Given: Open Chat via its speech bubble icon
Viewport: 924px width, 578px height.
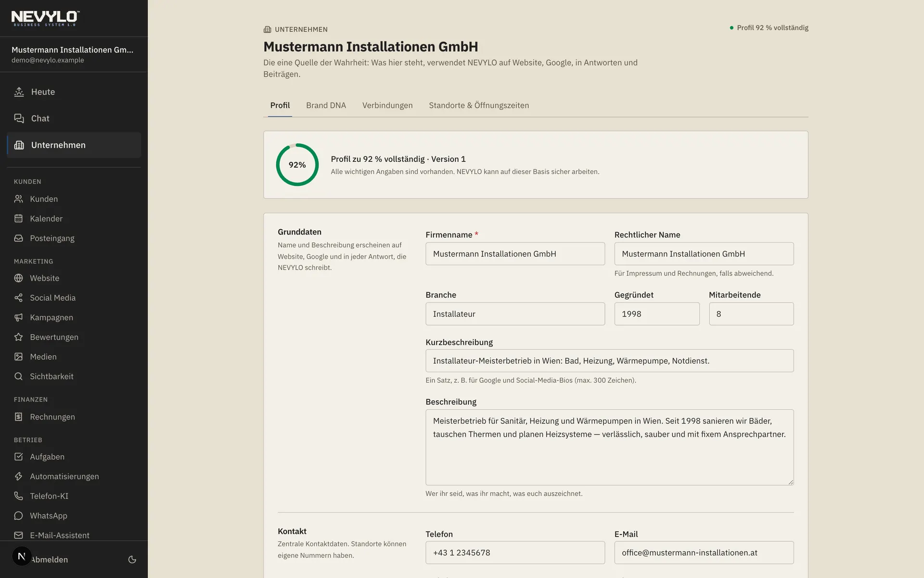Looking at the screenshot, I should [x=19, y=118].
